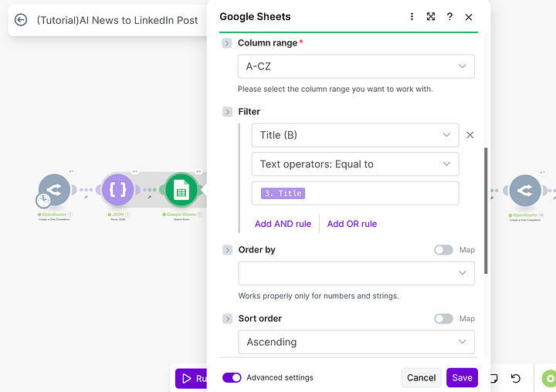Open the Text operators: Equal to dropdown
This screenshot has width=556, height=392.
355,164
